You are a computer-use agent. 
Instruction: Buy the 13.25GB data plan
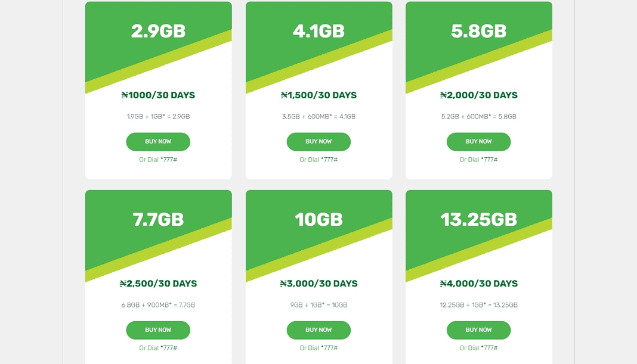point(478,330)
